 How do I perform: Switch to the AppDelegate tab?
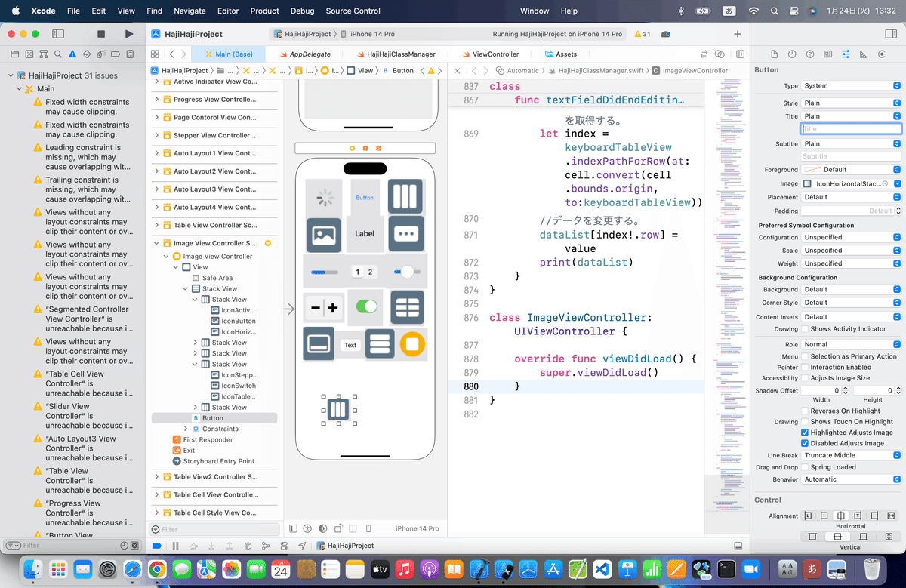(304, 54)
